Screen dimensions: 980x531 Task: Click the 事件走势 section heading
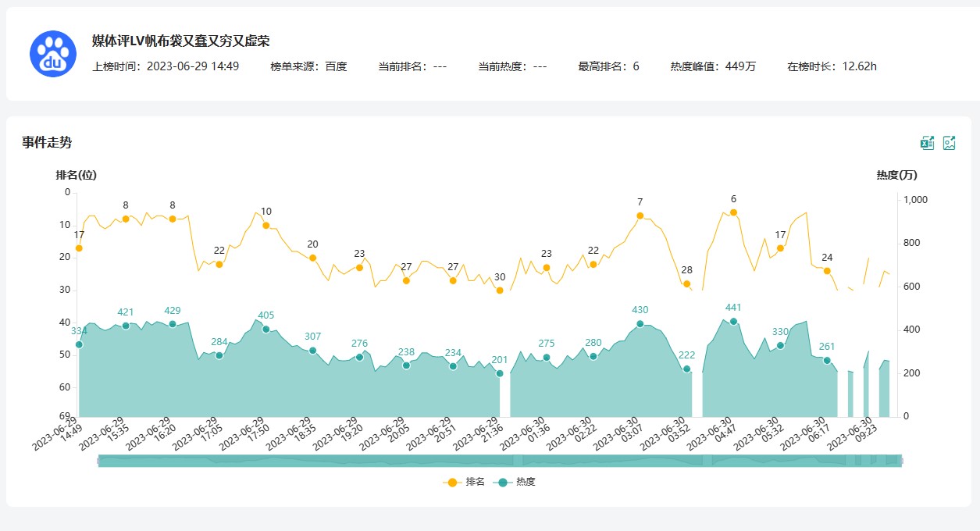click(47, 142)
